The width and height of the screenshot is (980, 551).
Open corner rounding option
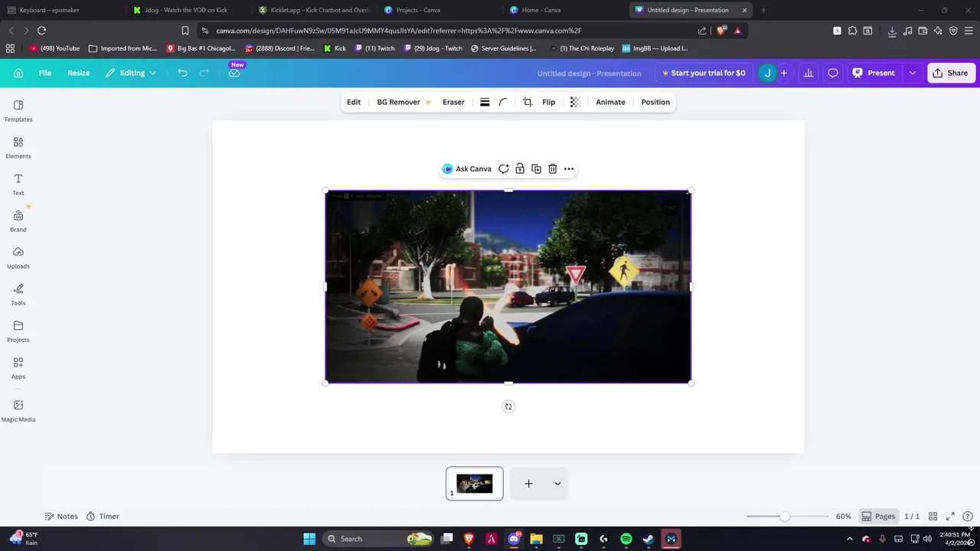coord(503,102)
